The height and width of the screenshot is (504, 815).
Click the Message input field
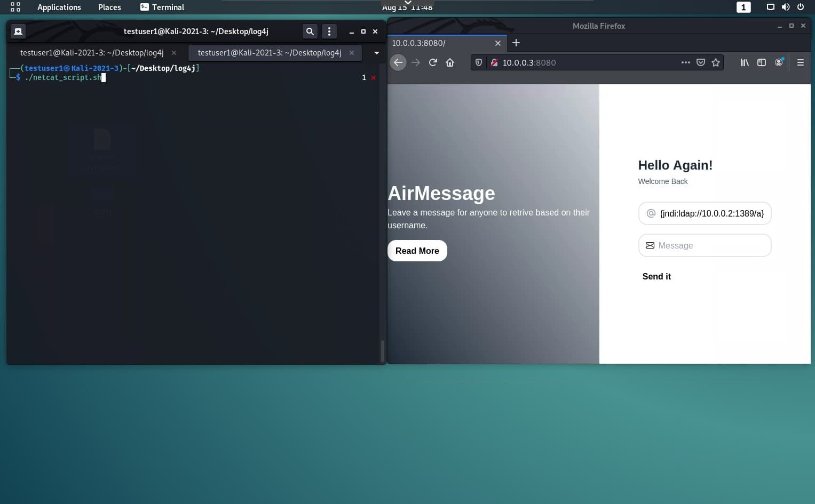[x=705, y=245]
